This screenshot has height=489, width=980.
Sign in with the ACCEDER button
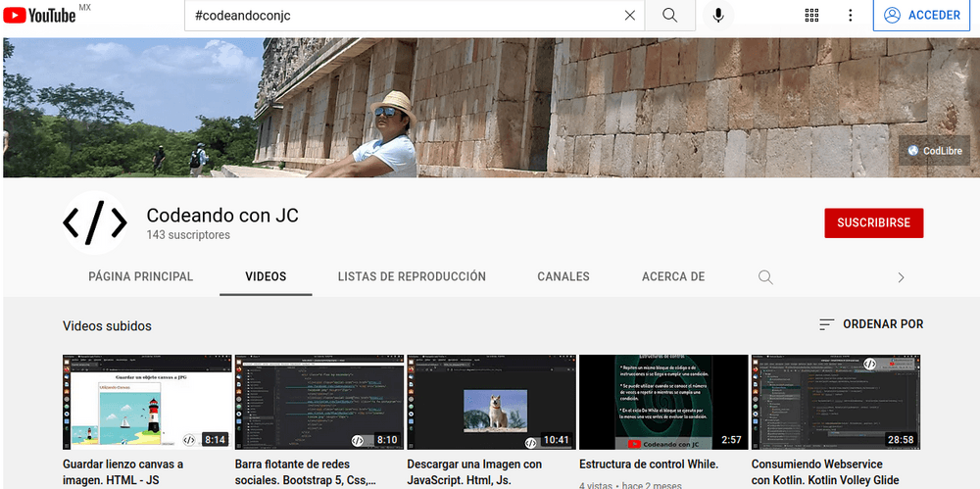point(921,16)
